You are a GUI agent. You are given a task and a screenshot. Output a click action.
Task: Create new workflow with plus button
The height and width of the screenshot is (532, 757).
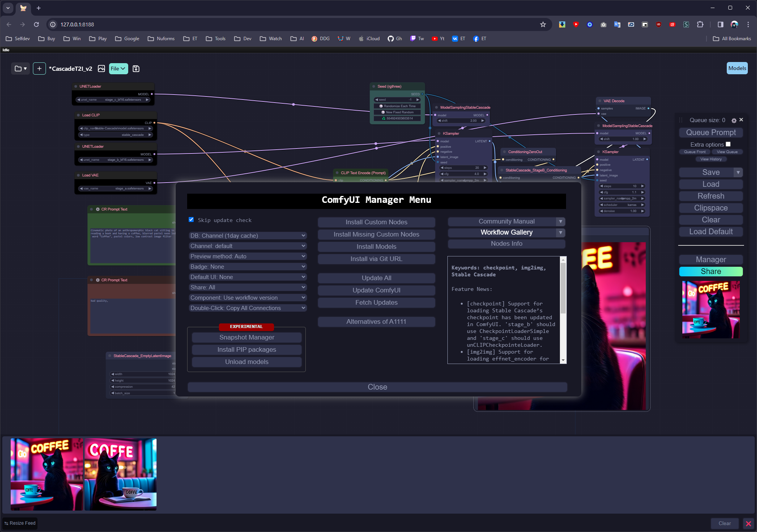[x=39, y=69]
